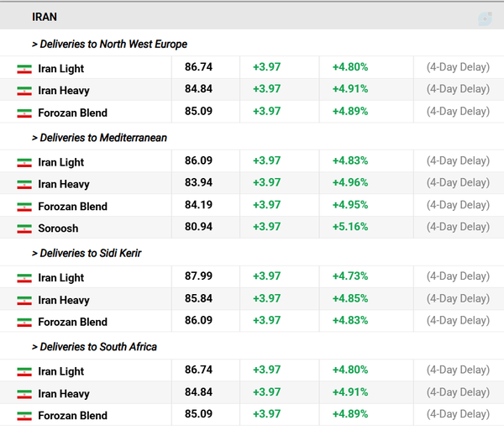504x436 pixels.
Task: Open Forozan Blend link under Mediterranean
Action: click(72, 207)
